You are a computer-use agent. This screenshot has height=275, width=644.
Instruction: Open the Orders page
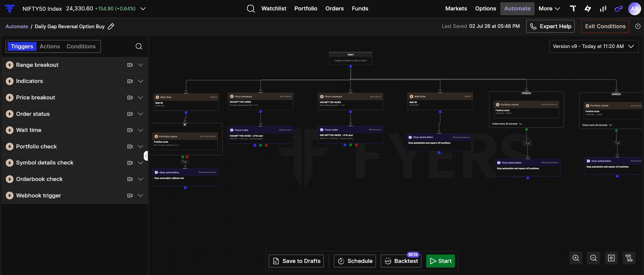[x=335, y=9]
